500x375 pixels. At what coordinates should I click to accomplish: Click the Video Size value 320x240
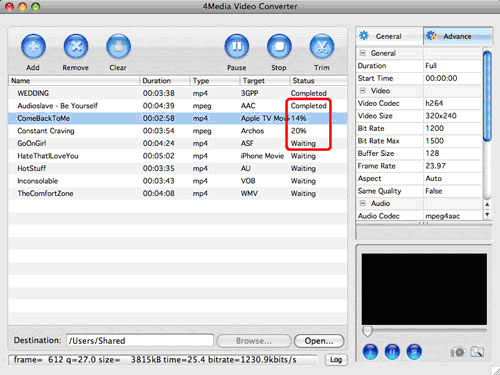point(441,116)
